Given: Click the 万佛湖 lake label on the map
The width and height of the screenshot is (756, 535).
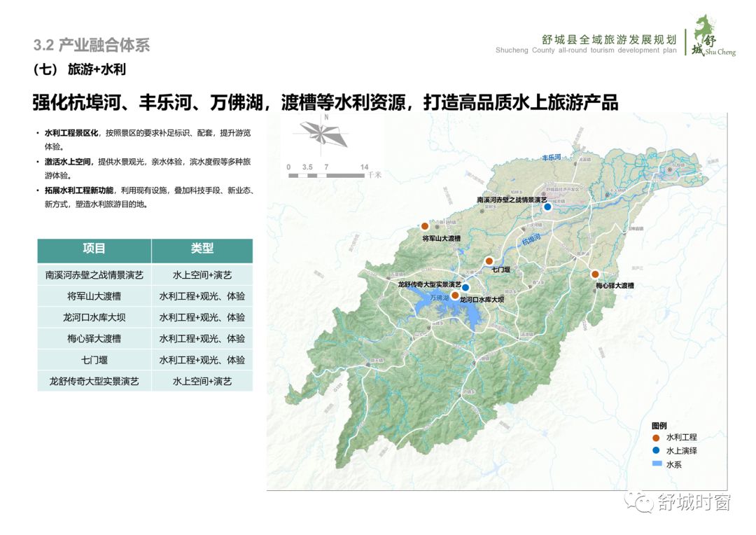Looking at the screenshot, I should tap(439, 298).
